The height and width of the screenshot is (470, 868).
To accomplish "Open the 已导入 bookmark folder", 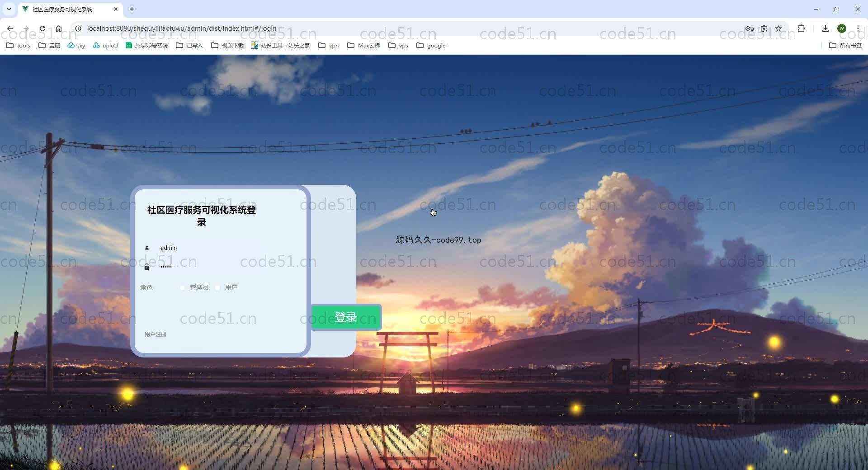I will click(x=189, y=45).
